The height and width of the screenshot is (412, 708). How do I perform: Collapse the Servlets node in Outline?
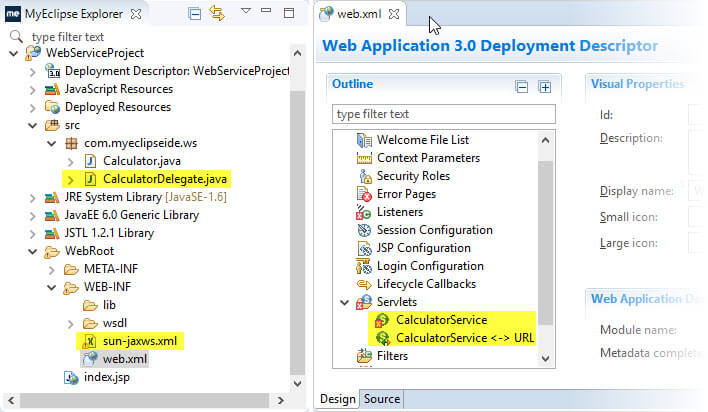pos(345,302)
